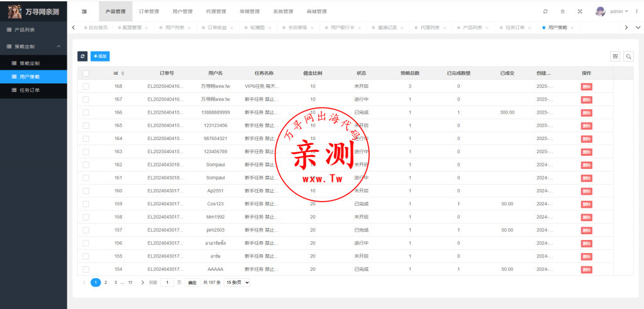Go to page 11 in pagination
Viewport: 644px width, 309px height.
130,283
